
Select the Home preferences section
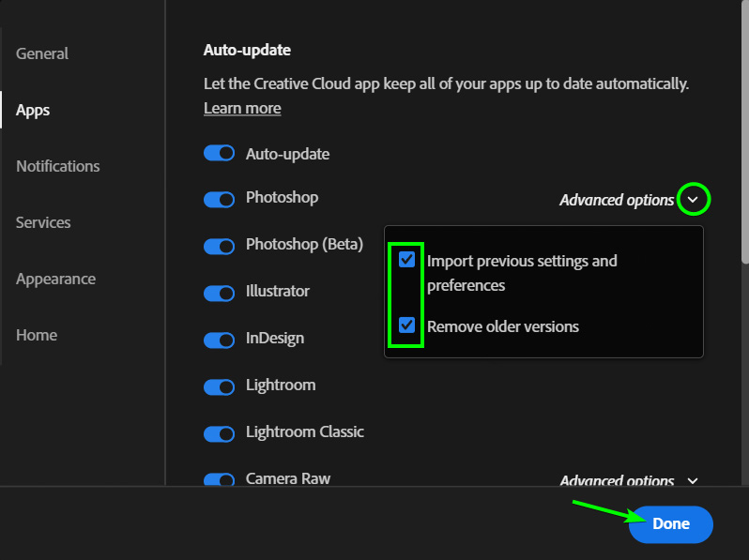[x=37, y=335]
